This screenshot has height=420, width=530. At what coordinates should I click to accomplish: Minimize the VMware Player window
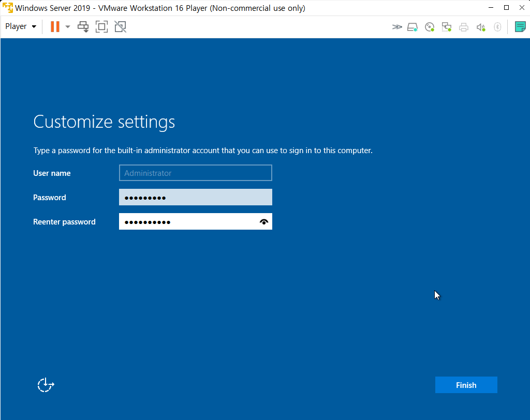(491, 8)
